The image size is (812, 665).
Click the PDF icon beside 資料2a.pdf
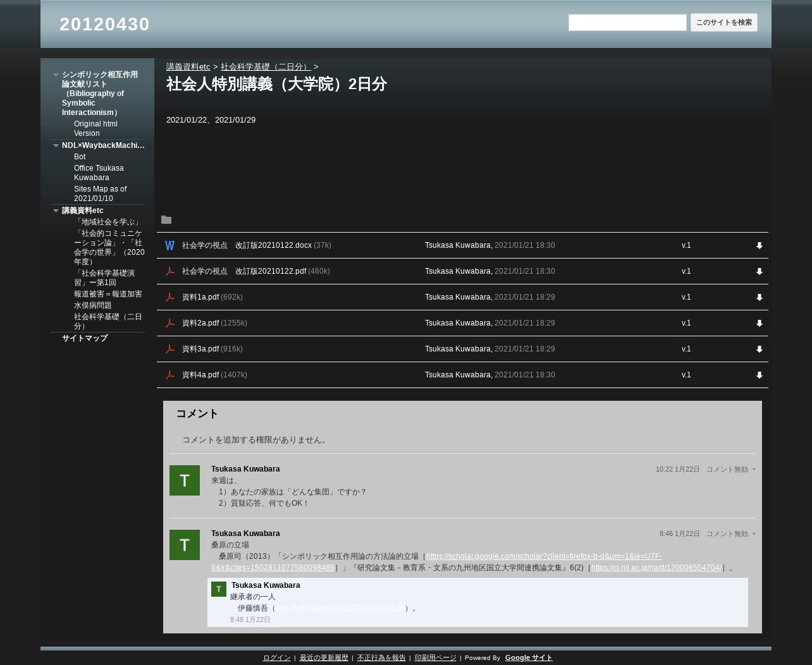click(x=169, y=323)
